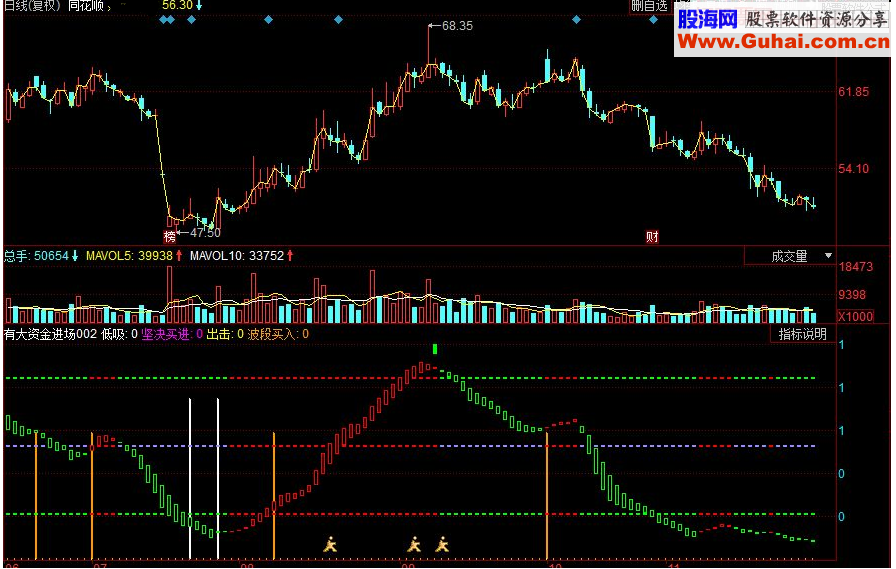Click the 低吸: 0 value

119,334
